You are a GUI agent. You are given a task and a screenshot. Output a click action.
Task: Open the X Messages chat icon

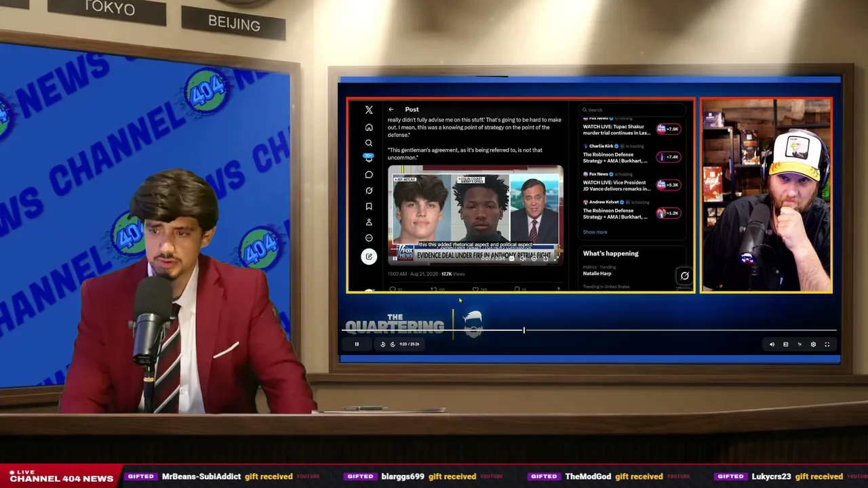tap(369, 175)
